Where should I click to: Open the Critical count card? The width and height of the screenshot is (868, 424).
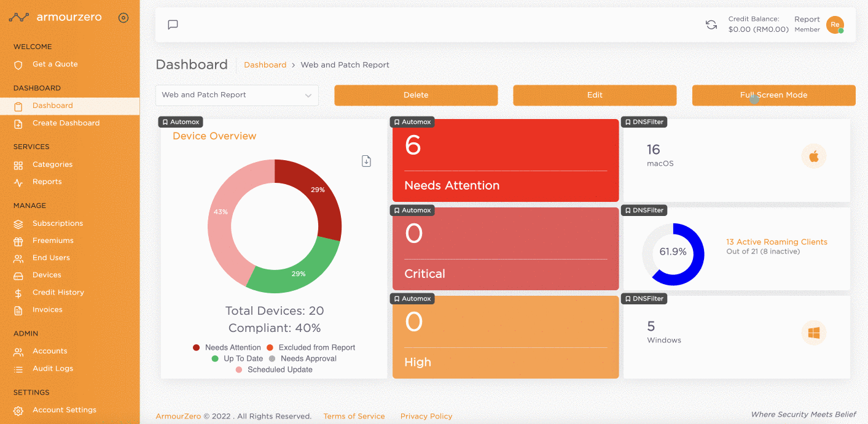506,249
